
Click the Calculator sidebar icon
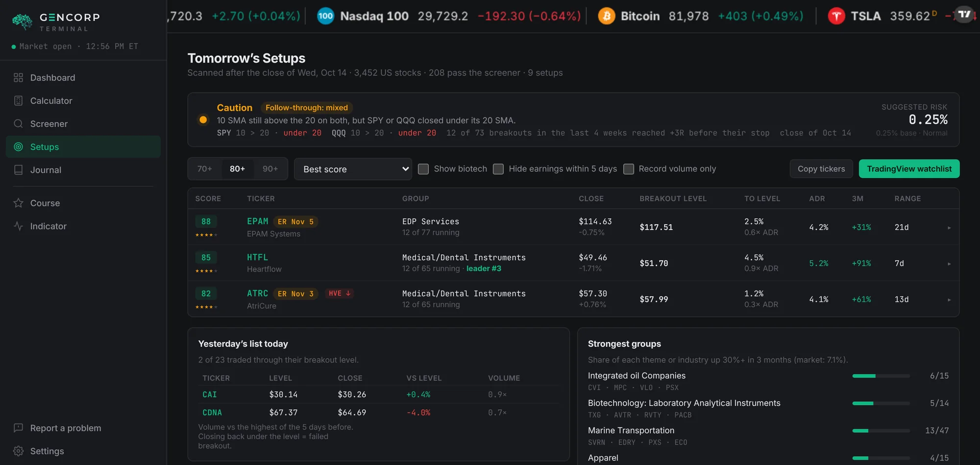pyautogui.click(x=18, y=100)
